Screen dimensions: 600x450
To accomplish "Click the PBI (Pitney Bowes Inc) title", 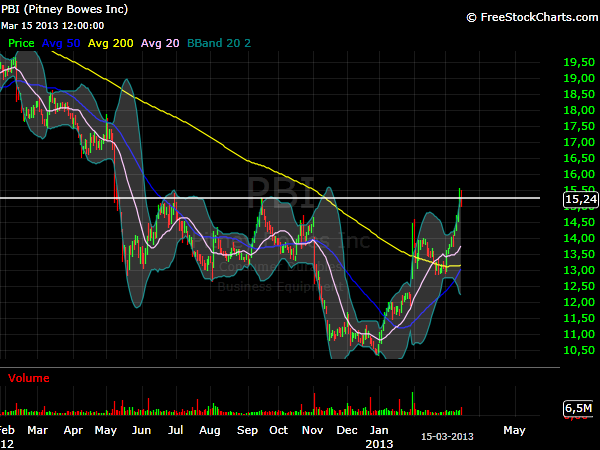I will (x=64, y=9).
